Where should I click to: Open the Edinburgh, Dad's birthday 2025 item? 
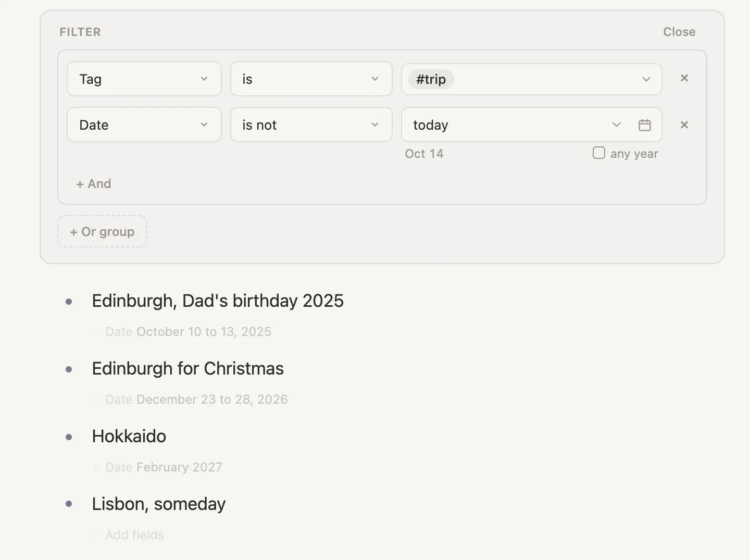pyautogui.click(x=218, y=301)
